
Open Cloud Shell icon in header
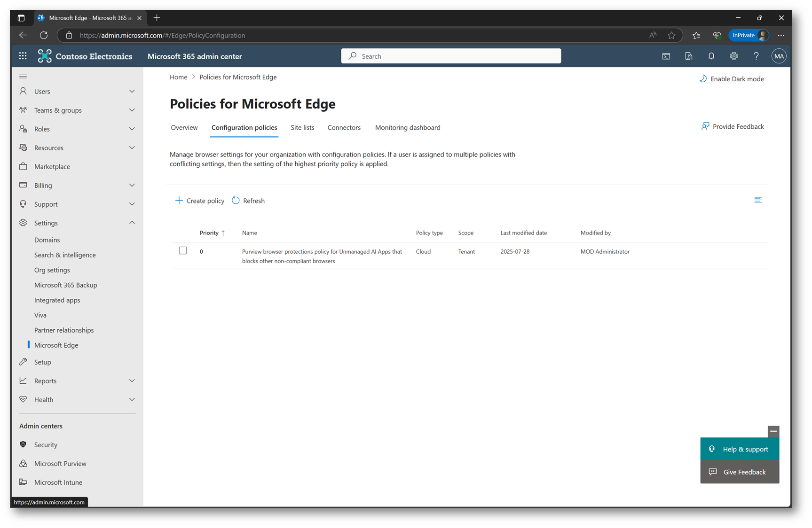point(666,56)
